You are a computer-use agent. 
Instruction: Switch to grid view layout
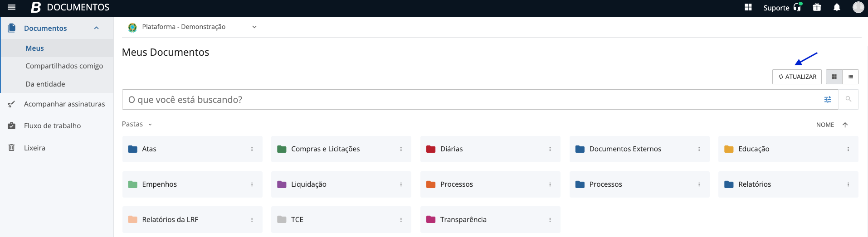(x=834, y=77)
